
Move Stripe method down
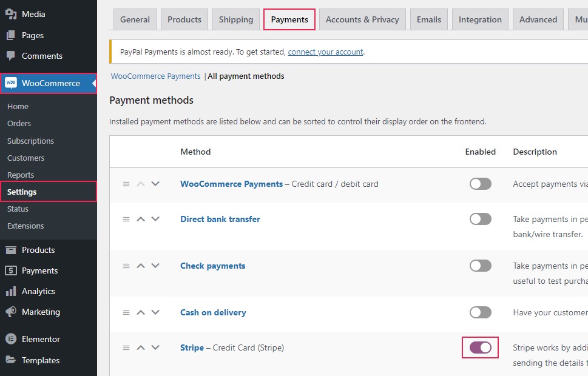pyautogui.click(x=155, y=347)
